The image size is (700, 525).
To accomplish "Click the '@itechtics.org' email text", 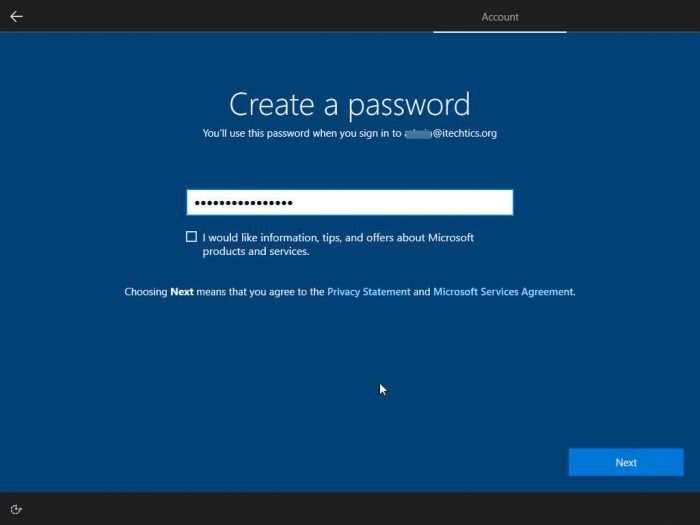I will tap(465, 133).
